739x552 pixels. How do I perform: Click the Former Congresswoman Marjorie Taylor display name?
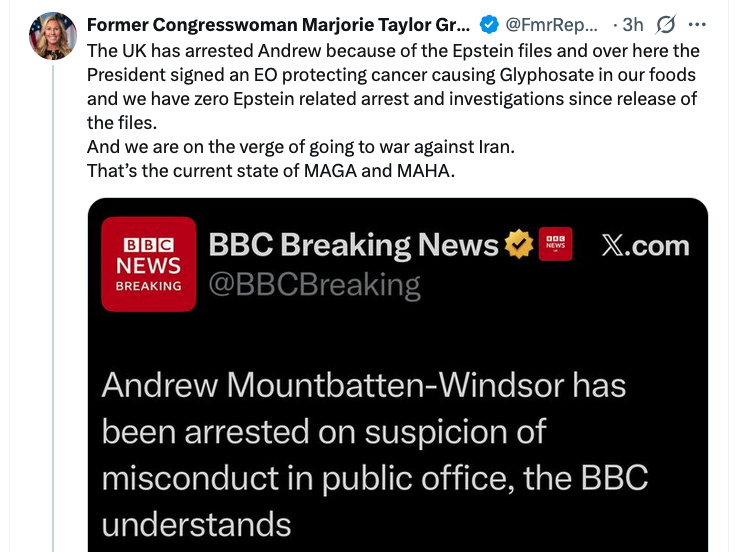point(278,25)
